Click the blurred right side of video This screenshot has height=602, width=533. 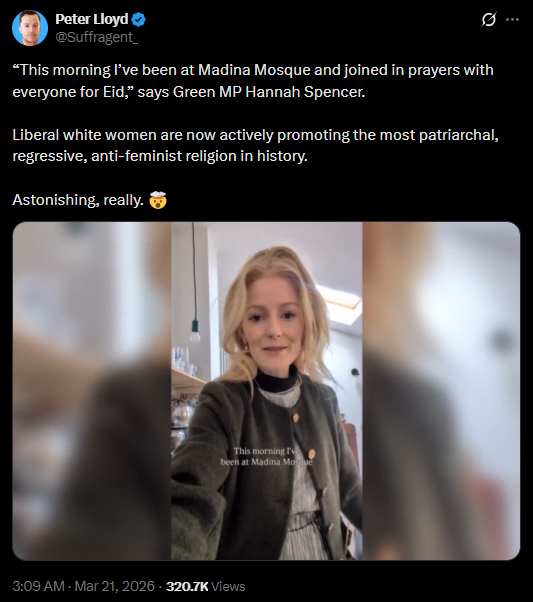coord(441,391)
